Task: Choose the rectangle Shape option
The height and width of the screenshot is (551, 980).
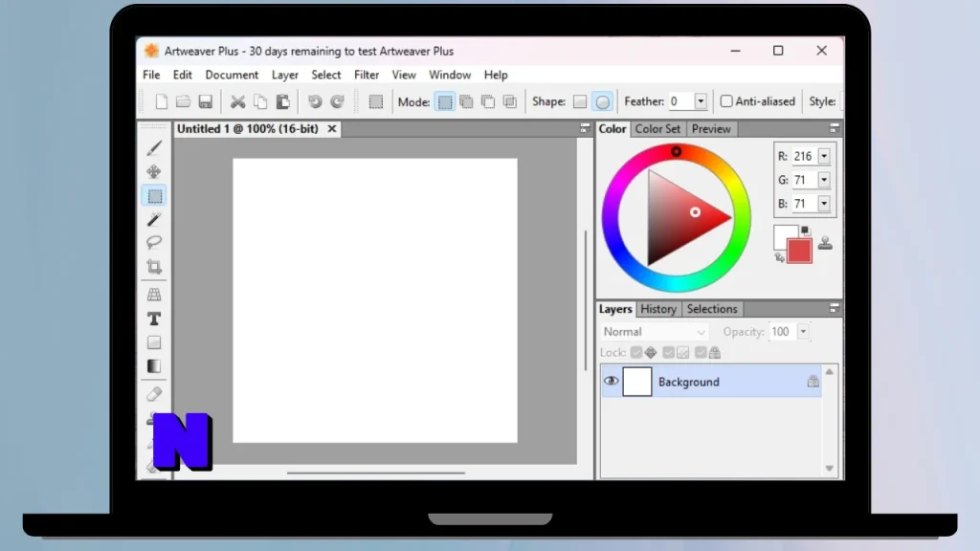Action: pyautogui.click(x=580, y=101)
